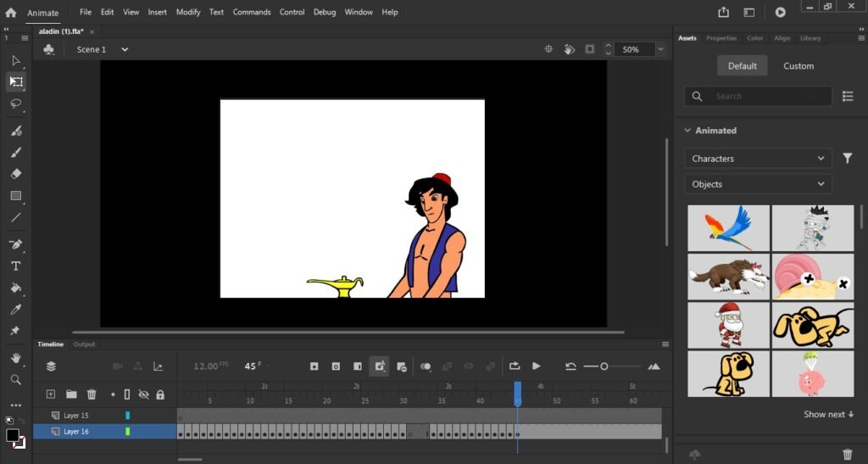
Task: Select the Free Transform tool
Action: [16, 82]
